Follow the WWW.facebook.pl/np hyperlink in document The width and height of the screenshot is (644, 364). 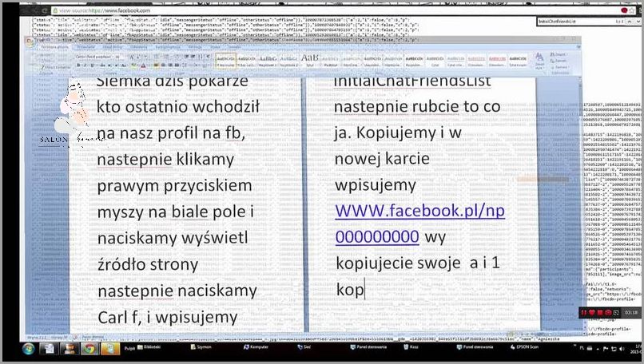coord(419,211)
